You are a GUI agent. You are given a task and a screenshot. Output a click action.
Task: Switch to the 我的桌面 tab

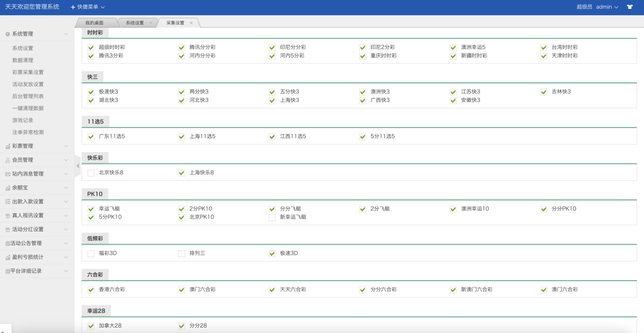pos(94,23)
